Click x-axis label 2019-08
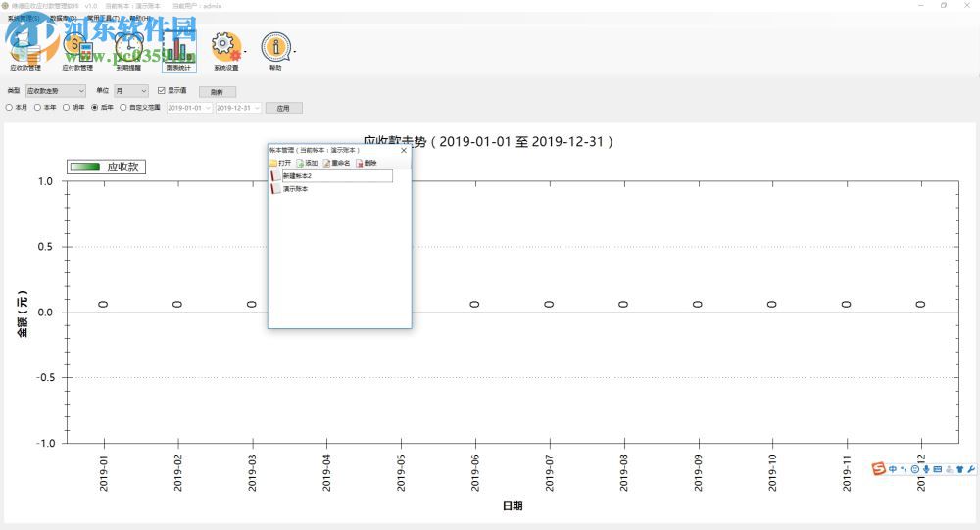Image resolution: width=980 pixels, height=530 pixels. [x=623, y=472]
